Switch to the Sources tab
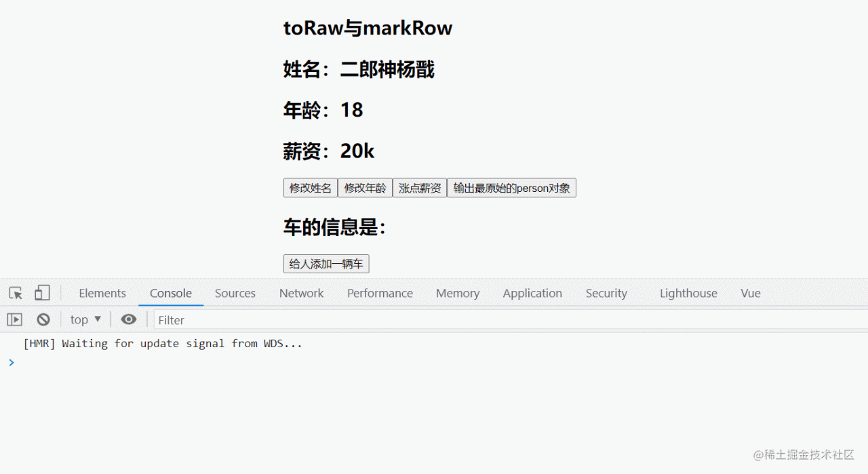868x474 pixels. (x=235, y=293)
